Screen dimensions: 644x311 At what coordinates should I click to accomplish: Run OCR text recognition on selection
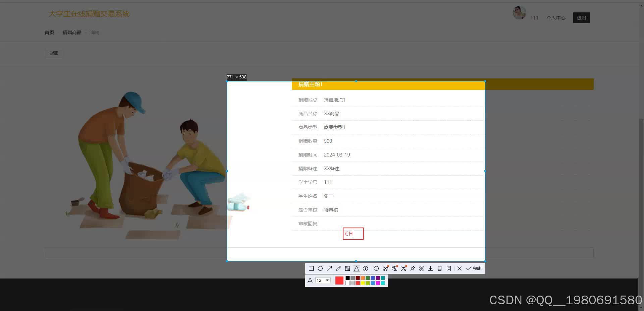[404, 268]
